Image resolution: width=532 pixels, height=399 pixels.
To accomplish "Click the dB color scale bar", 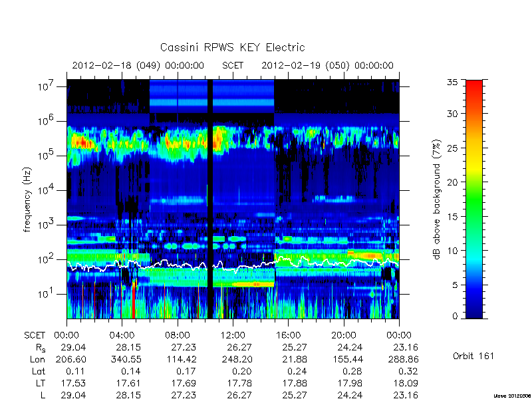I will pyautogui.click(x=474, y=199).
